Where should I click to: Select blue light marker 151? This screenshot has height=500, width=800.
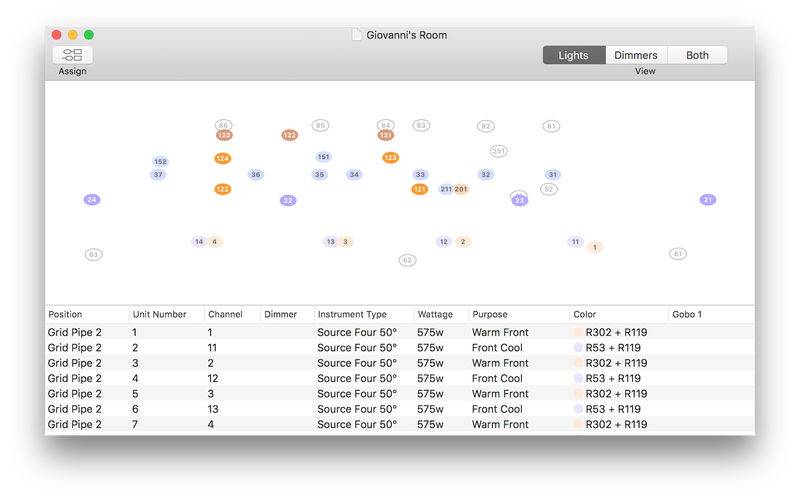coord(323,157)
